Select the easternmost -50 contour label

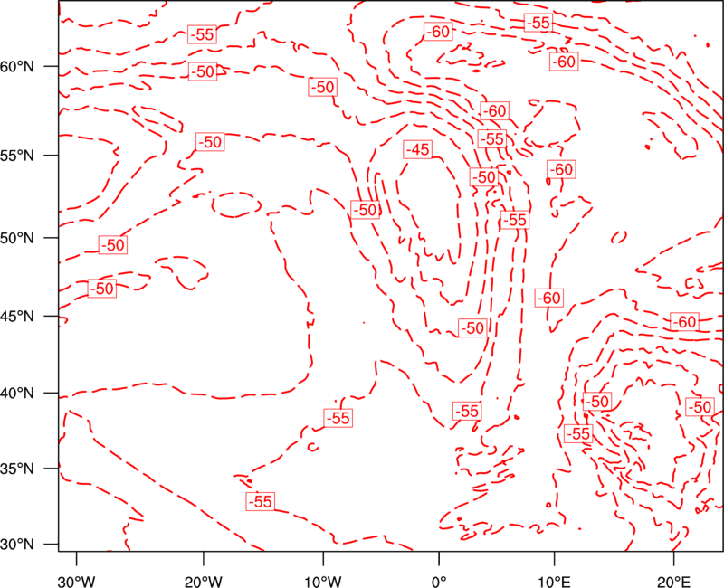(x=700, y=406)
